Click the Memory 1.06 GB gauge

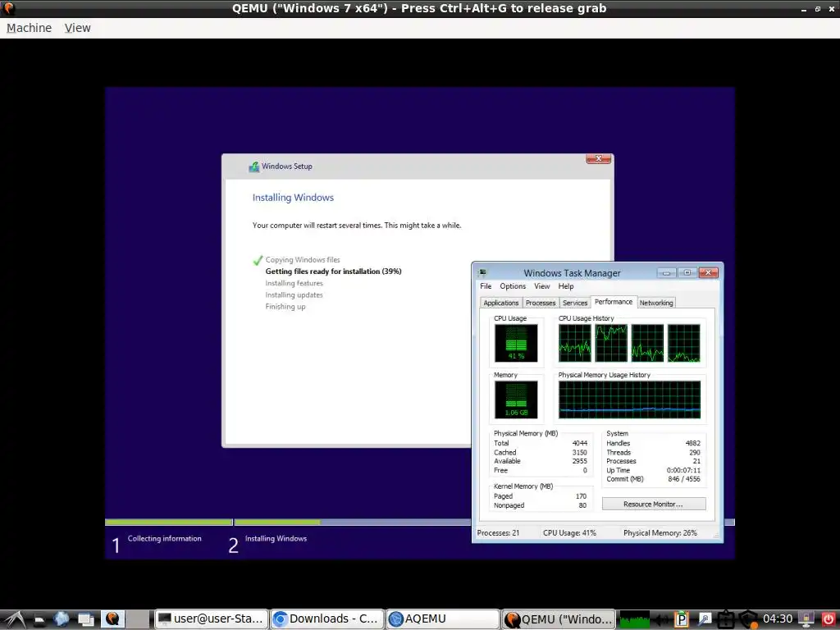click(x=516, y=399)
